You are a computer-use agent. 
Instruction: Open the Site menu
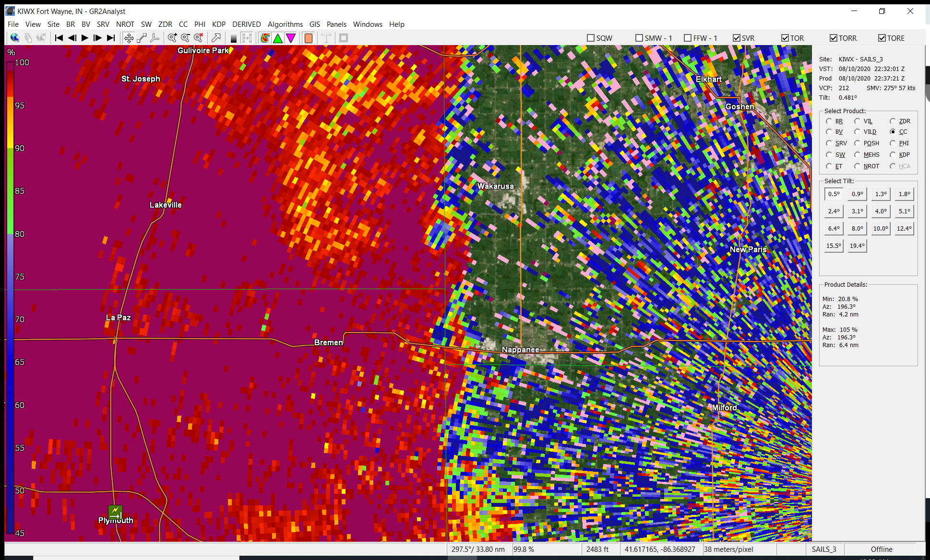pos(53,24)
